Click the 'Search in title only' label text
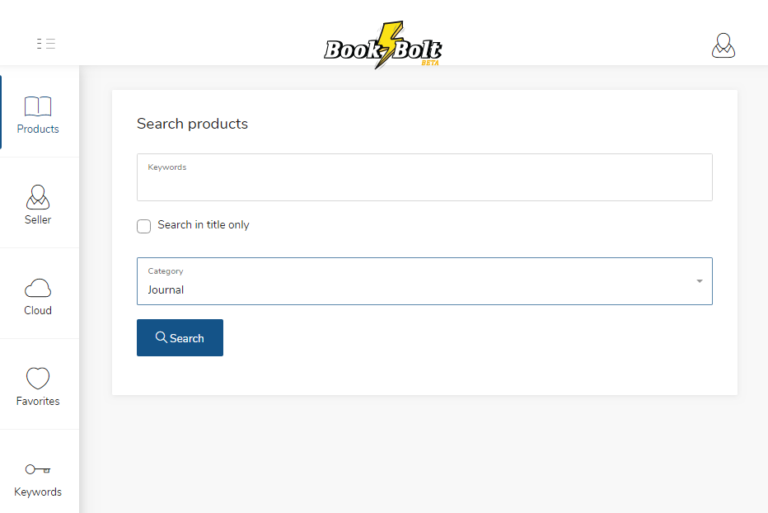Image resolution: width=768 pixels, height=513 pixels. pos(203,225)
